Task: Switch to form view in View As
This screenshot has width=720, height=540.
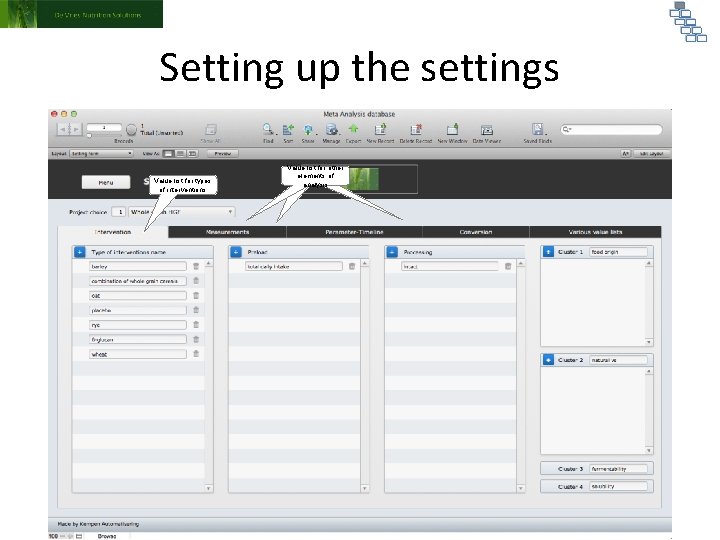Action: (169, 153)
